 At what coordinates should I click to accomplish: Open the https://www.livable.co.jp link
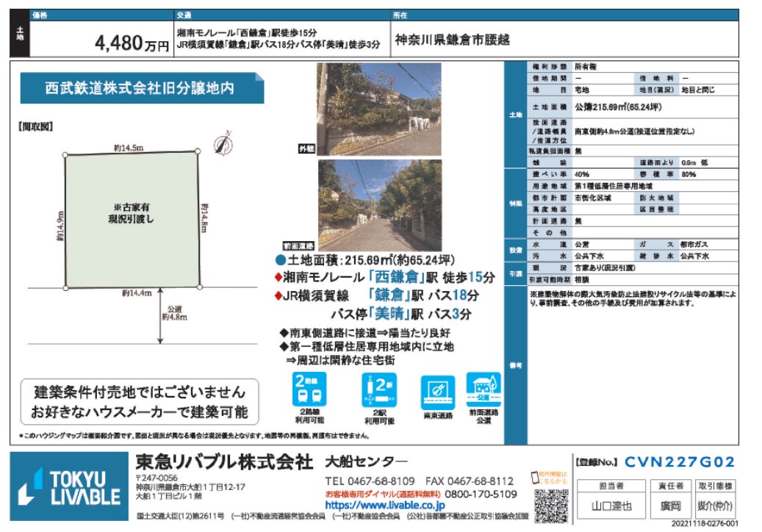(384, 506)
